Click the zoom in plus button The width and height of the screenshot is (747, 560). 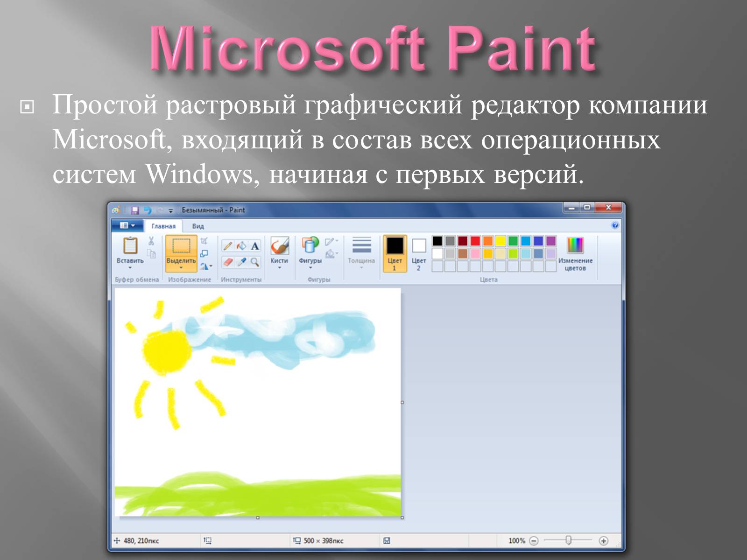pos(604,541)
